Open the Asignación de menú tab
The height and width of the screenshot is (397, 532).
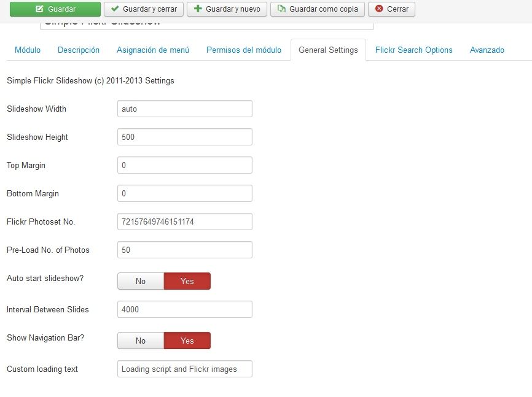coord(153,50)
